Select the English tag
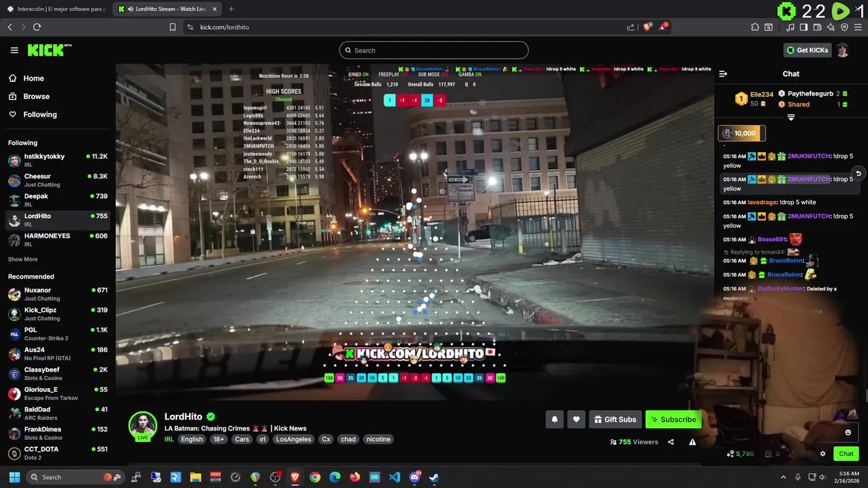The image size is (868, 488). [192, 439]
